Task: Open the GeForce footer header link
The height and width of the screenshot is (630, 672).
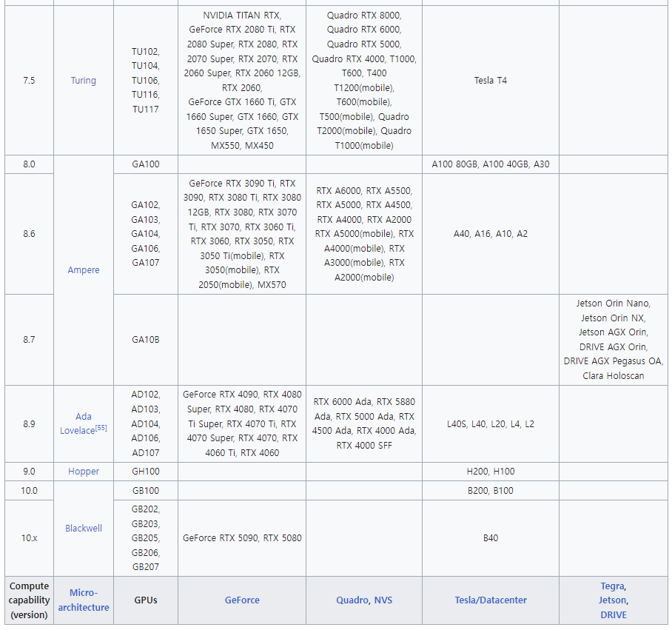Action: [242, 600]
